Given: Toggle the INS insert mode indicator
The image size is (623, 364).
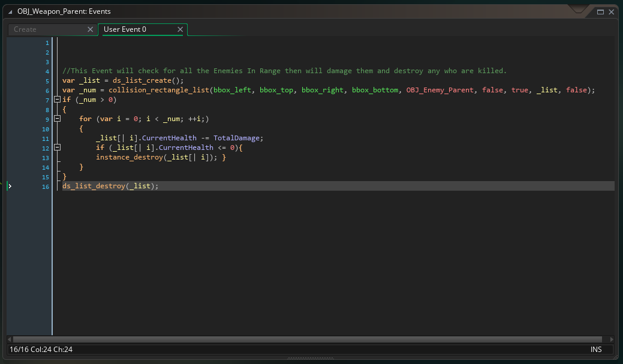Looking at the screenshot, I should (x=595, y=349).
